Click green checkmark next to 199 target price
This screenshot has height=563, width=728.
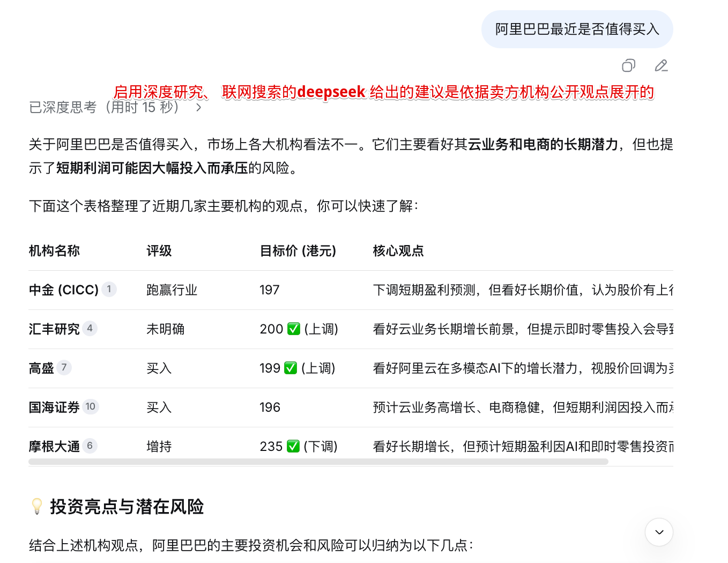(291, 368)
